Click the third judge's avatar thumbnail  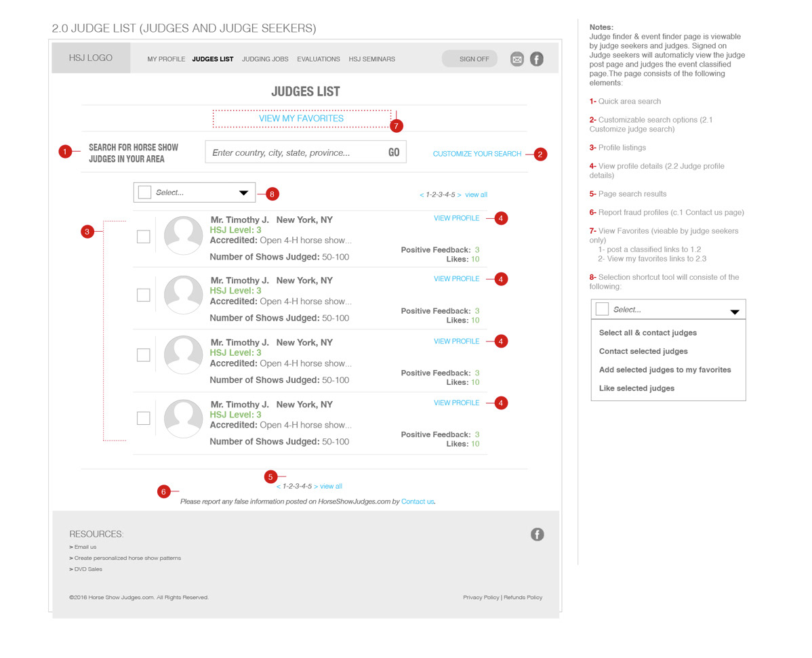(x=183, y=355)
